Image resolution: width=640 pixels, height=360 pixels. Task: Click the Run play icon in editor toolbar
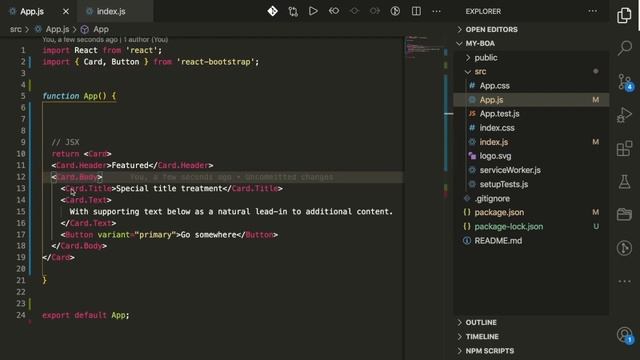tap(313, 11)
